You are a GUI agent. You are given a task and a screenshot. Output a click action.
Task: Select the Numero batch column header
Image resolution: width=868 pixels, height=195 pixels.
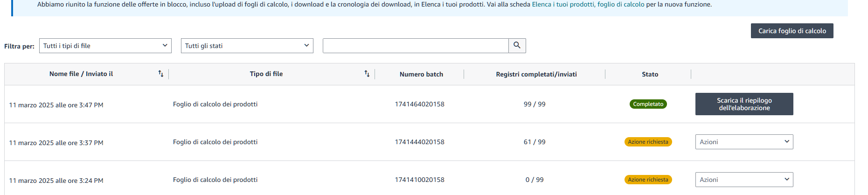pos(421,74)
